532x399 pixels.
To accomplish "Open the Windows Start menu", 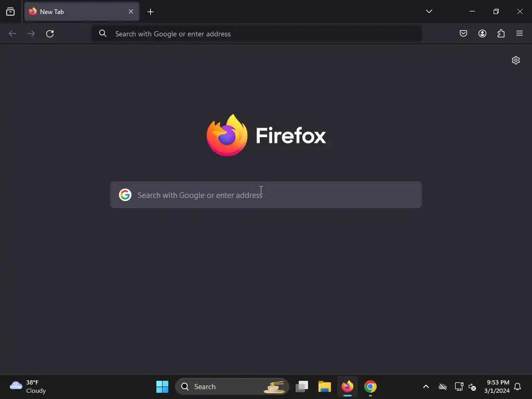I will (162, 387).
